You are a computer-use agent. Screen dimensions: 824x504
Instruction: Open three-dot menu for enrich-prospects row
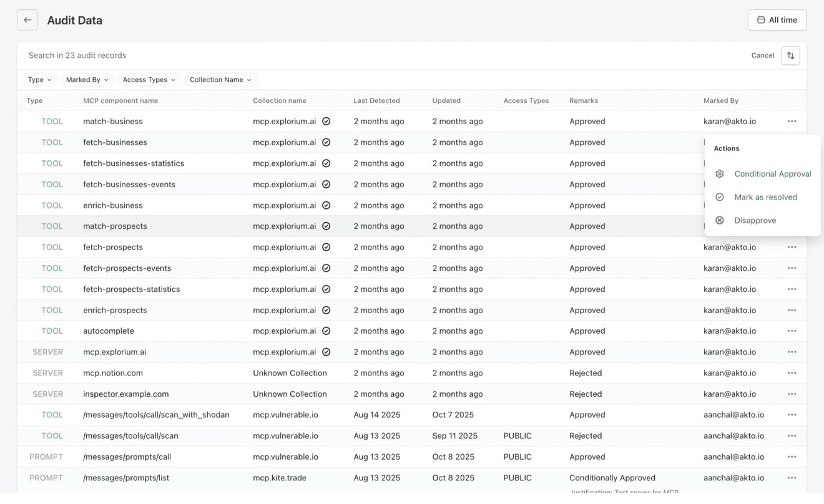[792, 310]
